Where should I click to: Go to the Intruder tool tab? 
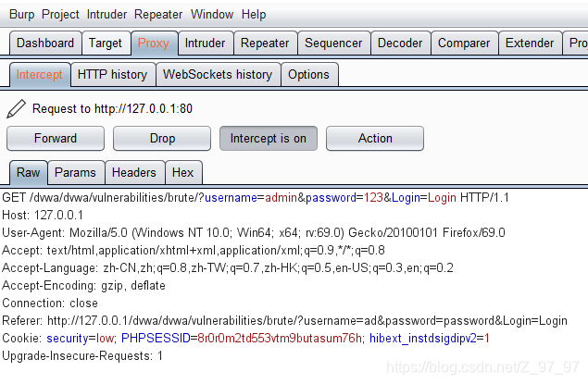coord(206,43)
